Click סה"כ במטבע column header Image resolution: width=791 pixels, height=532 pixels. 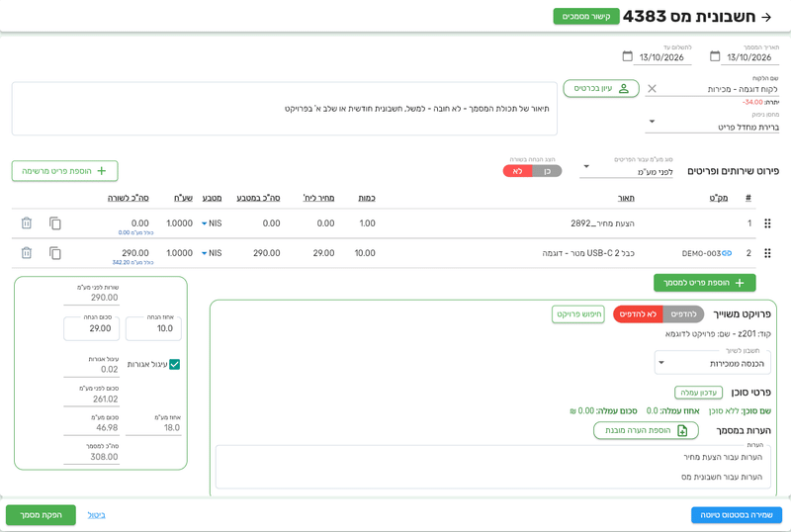[258, 198]
